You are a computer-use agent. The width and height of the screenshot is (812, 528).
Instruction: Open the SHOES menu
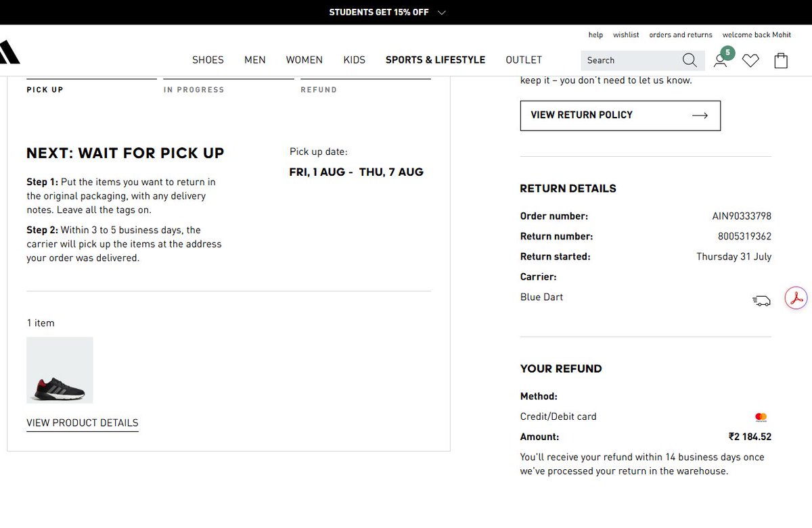pos(208,59)
